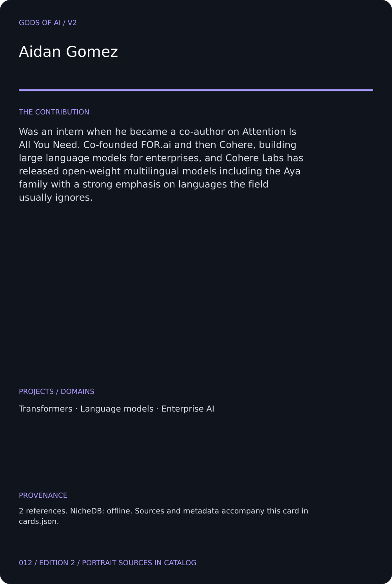The image size is (392, 584).
Task: Click 'PORTRAIT SOURCES IN CATALOG' in the footer
Action: click(x=139, y=563)
